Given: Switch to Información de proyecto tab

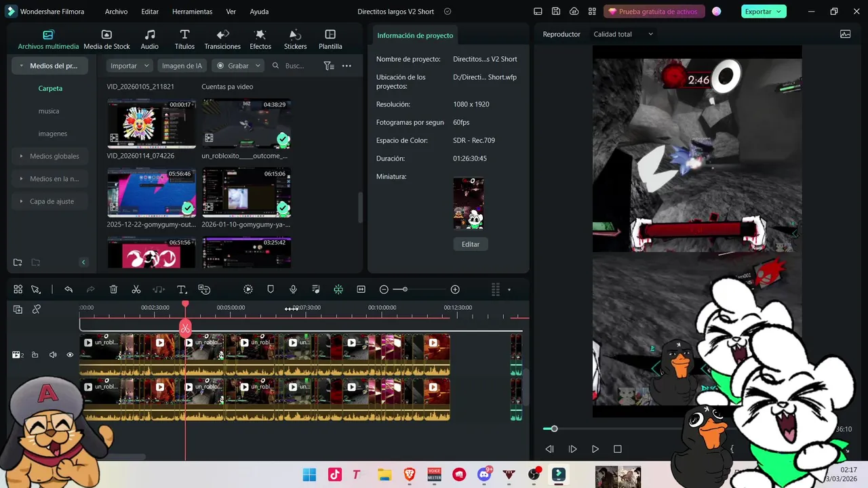Looking at the screenshot, I should [415, 35].
